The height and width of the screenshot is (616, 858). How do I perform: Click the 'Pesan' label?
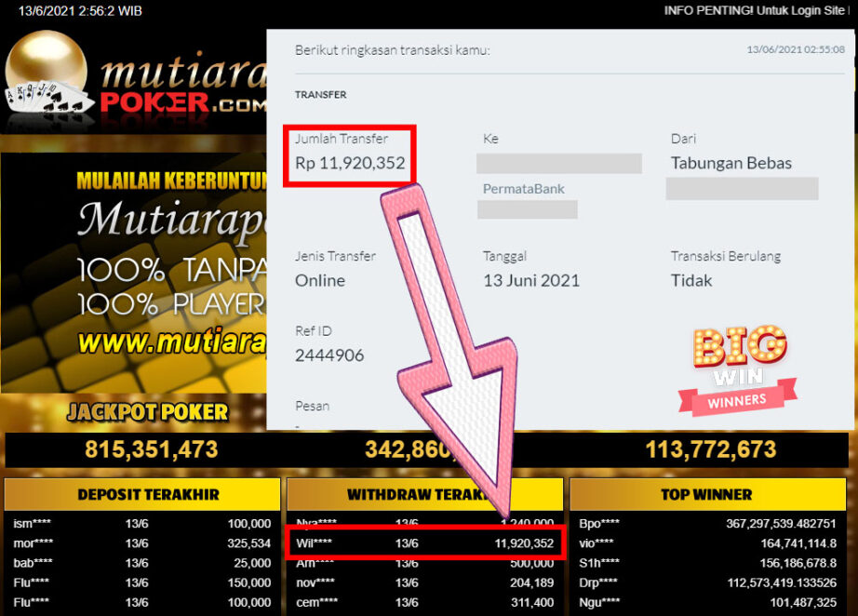pos(312,406)
